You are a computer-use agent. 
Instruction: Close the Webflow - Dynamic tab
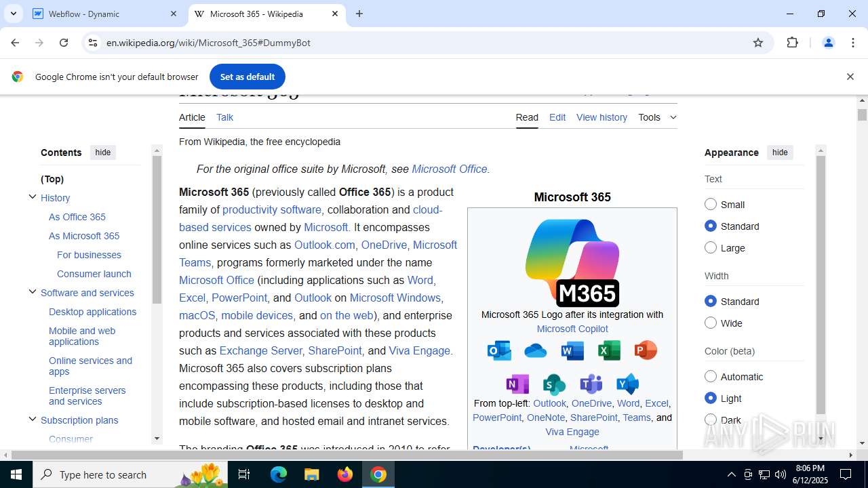click(x=174, y=14)
